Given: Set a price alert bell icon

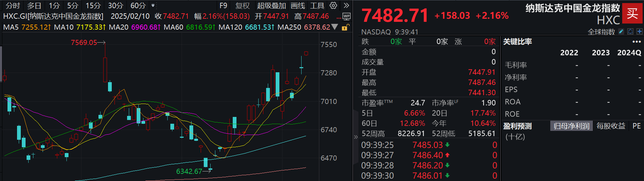Looking at the screenshot, I should coord(630,31).
